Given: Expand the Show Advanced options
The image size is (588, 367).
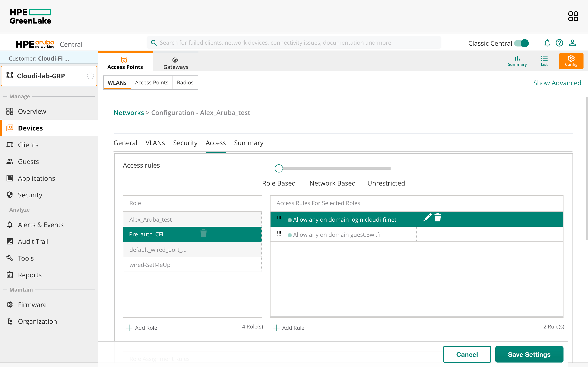Looking at the screenshot, I should [x=557, y=83].
